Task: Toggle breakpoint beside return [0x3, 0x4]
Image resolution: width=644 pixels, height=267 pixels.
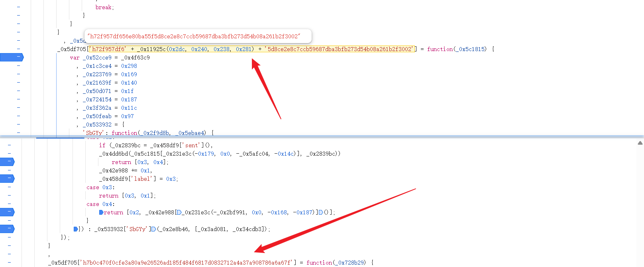Action: (x=7, y=162)
